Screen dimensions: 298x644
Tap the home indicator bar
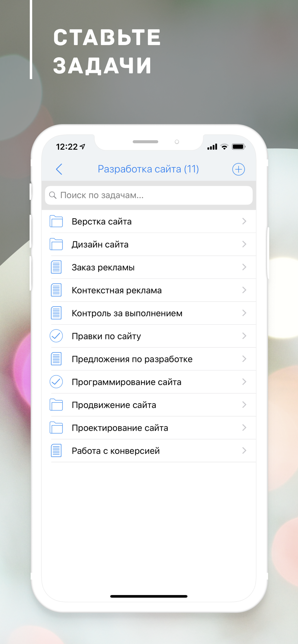(149, 596)
